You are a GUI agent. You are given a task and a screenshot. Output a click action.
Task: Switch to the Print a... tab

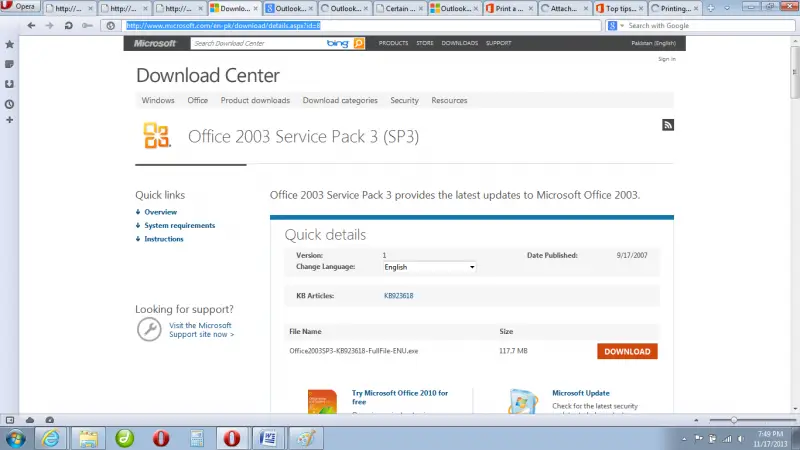[x=510, y=8]
